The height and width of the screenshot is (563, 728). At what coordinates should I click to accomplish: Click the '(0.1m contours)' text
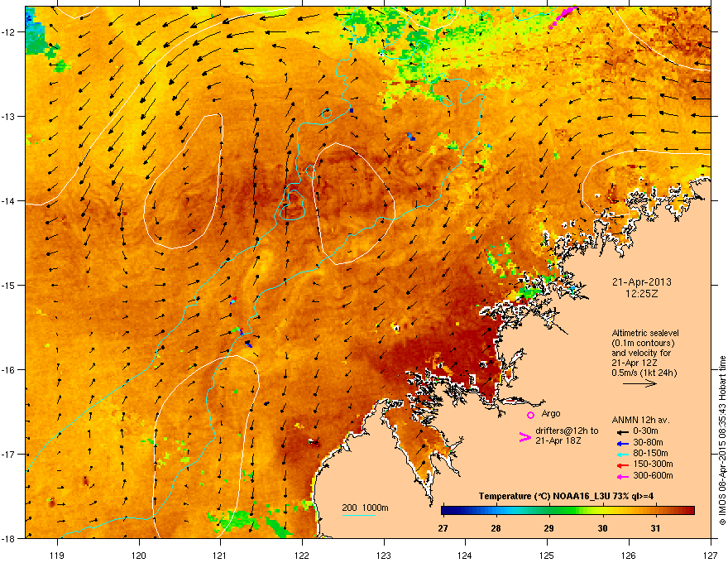click(643, 343)
